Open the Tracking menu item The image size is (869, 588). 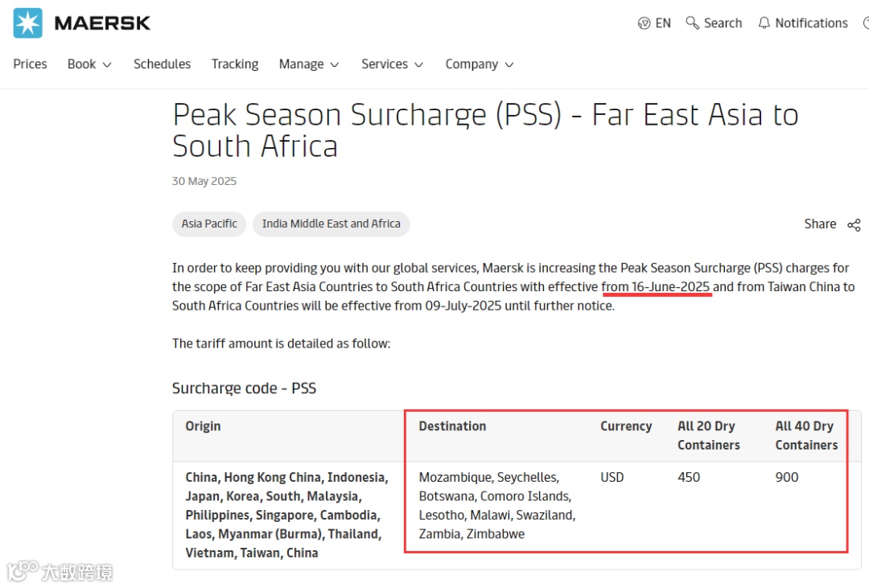(235, 64)
